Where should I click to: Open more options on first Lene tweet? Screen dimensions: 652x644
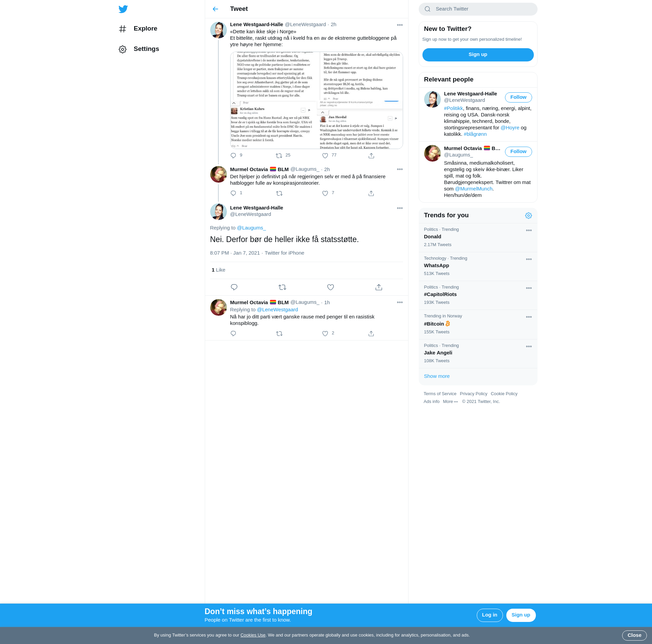pyautogui.click(x=400, y=25)
